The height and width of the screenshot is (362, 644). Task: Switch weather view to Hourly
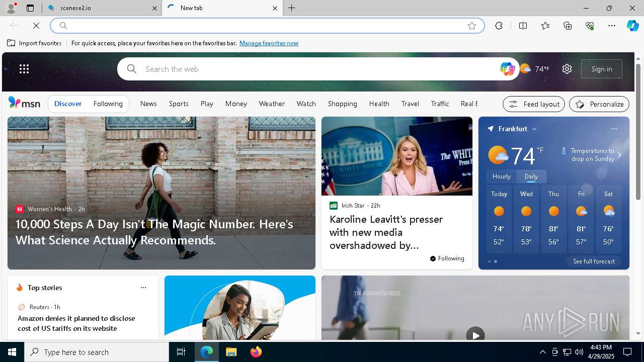(x=502, y=176)
